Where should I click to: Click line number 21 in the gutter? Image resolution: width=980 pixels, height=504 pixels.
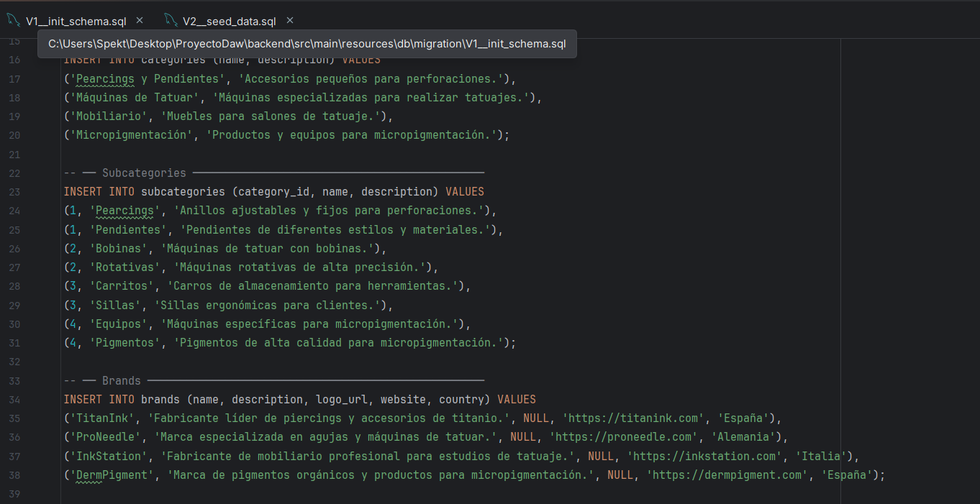(14, 154)
